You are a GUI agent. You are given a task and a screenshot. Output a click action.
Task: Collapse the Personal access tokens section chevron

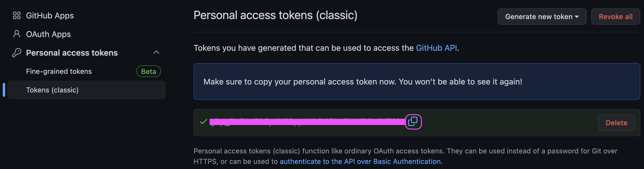156,52
